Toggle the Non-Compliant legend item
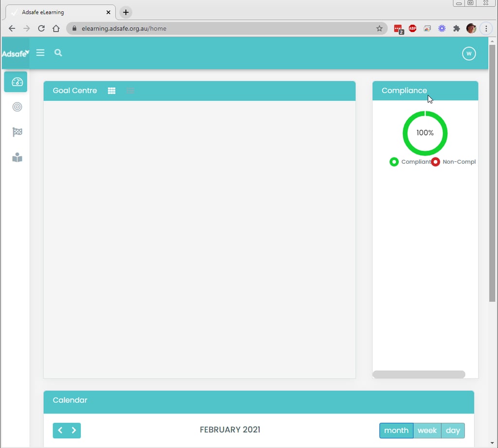Screen dimensions: 498x448 coord(454,162)
